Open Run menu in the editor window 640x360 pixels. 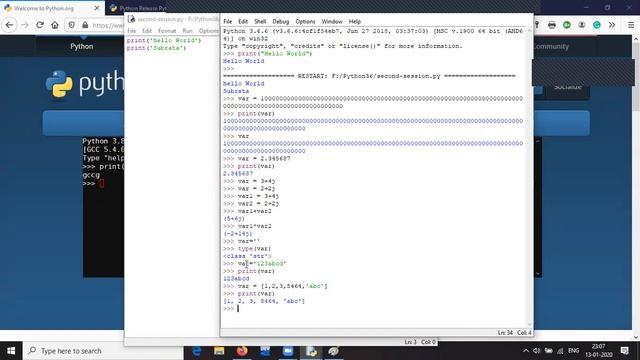tap(187, 31)
